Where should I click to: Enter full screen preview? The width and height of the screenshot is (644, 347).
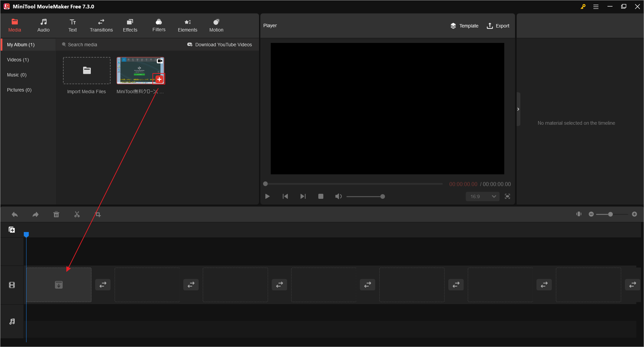(508, 196)
